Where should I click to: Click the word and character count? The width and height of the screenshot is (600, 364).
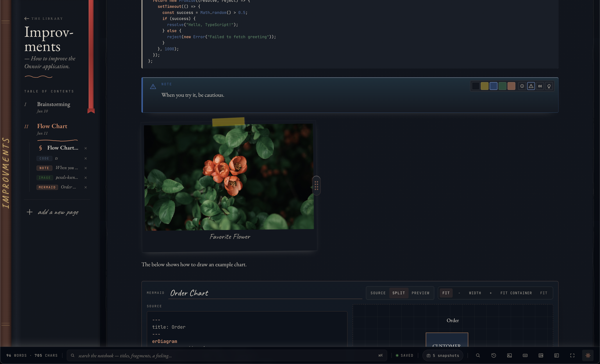tap(32, 355)
